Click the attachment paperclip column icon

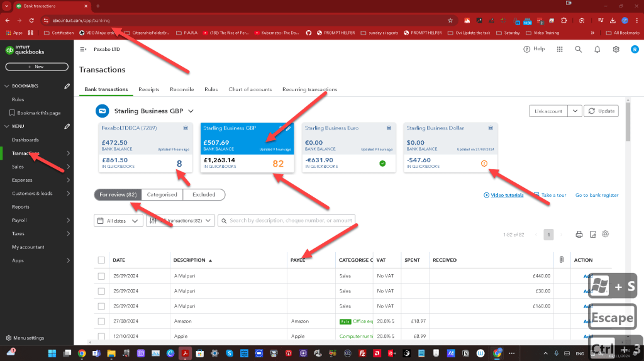(x=562, y=260)
